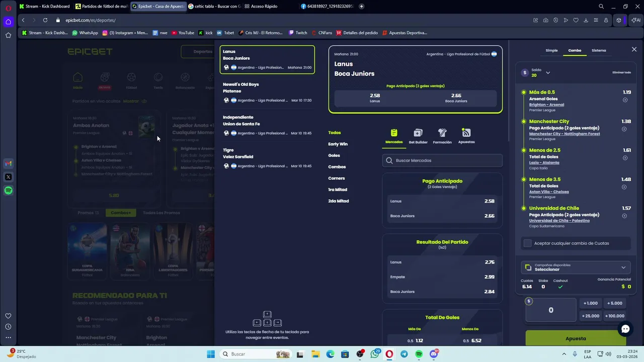Remove the Lazio - Atalanta Menos de 2.5 selection
644x362 pixels.
[x=625, y=158]
